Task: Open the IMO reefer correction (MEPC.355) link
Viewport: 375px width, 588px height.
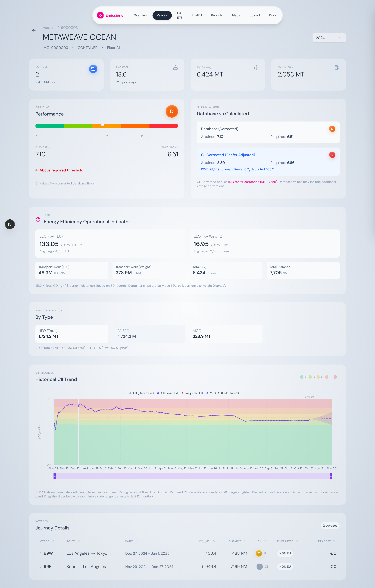Action: pos(252,182)
